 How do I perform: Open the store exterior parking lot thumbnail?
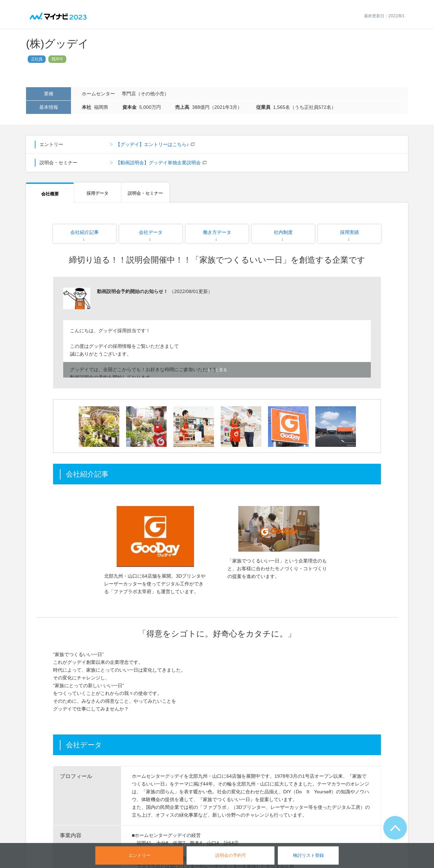point(336,427)
